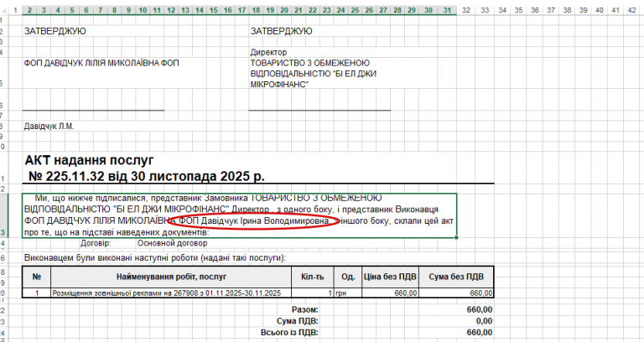Select the 660,00 cell under Сума без ПДВ
The width and height of the screenshot is (644, 342).
(456, 293)
